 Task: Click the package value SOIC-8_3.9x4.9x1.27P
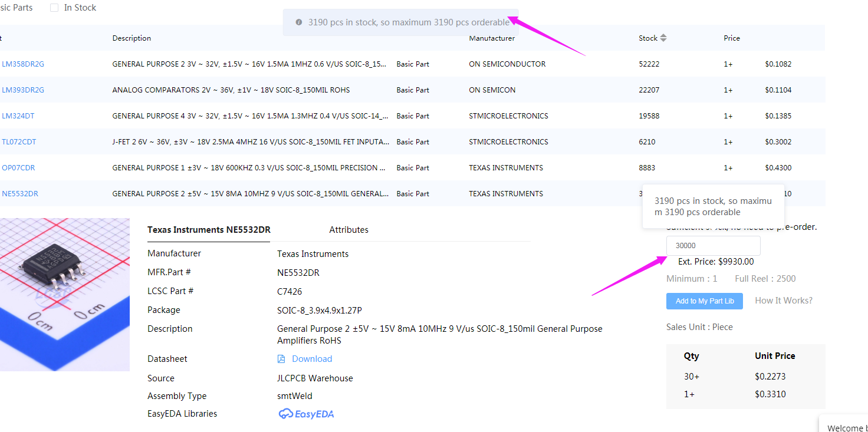pyautogui.click(x=320, y=311)
